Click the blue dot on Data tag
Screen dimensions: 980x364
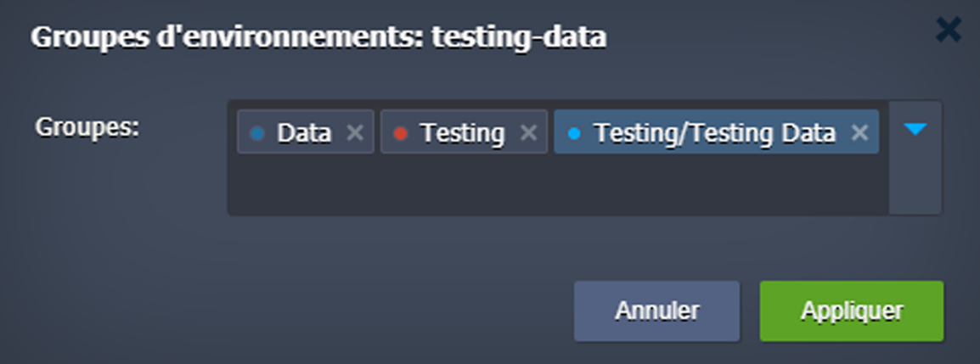(256, 133)
